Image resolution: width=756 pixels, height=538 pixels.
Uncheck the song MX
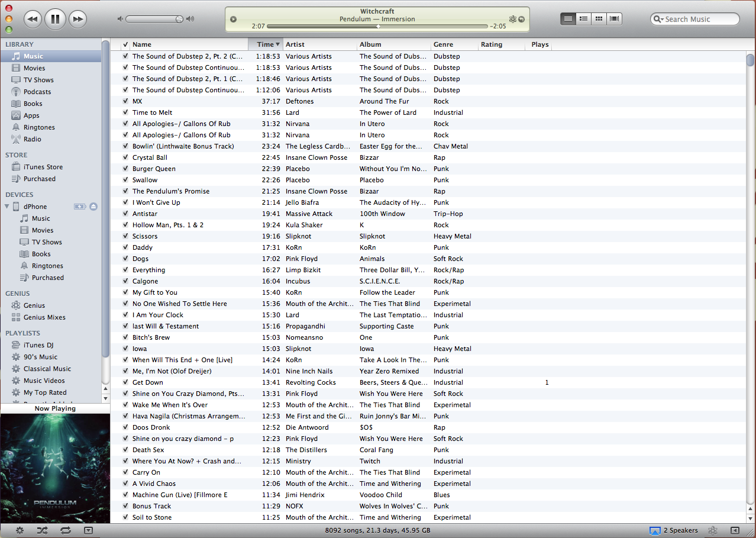[x=125, y=101]
